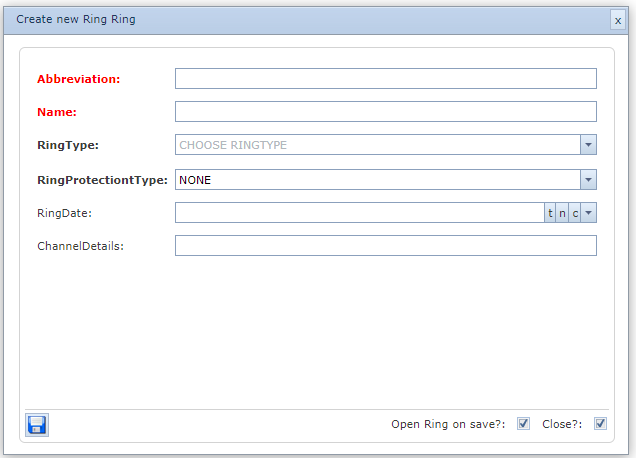Click into the Name input box
Viewport: 636px width, 458px height.
(385, 112)
